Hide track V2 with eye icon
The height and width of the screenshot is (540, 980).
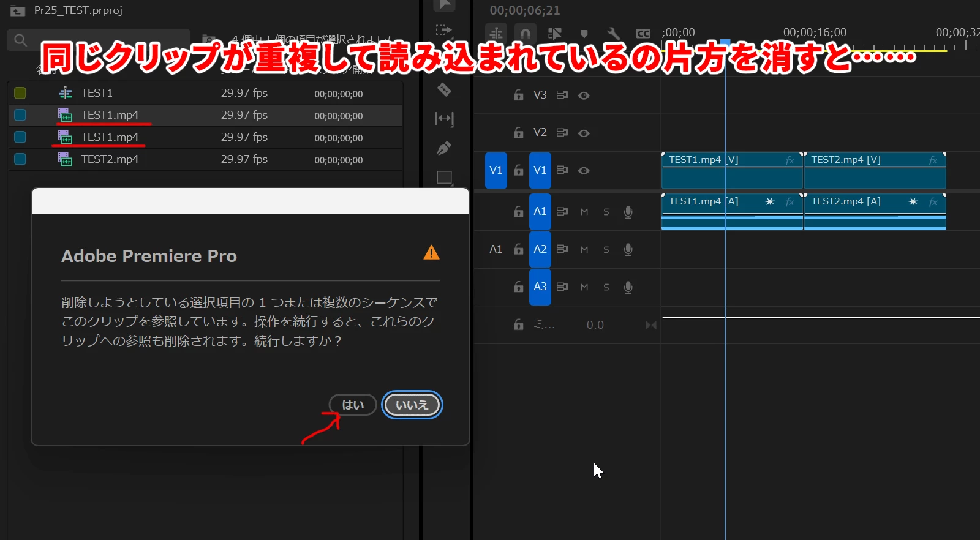coord(584,133)
